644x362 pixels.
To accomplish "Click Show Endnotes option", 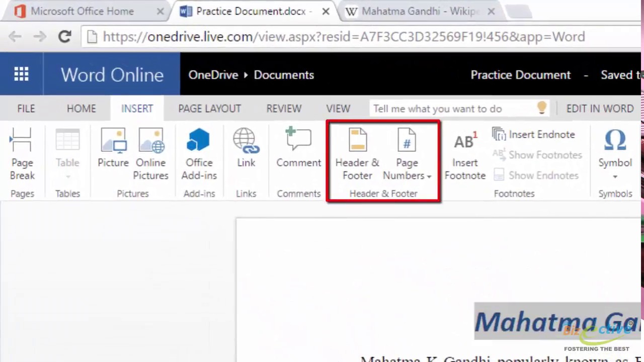I will (536, 175).
